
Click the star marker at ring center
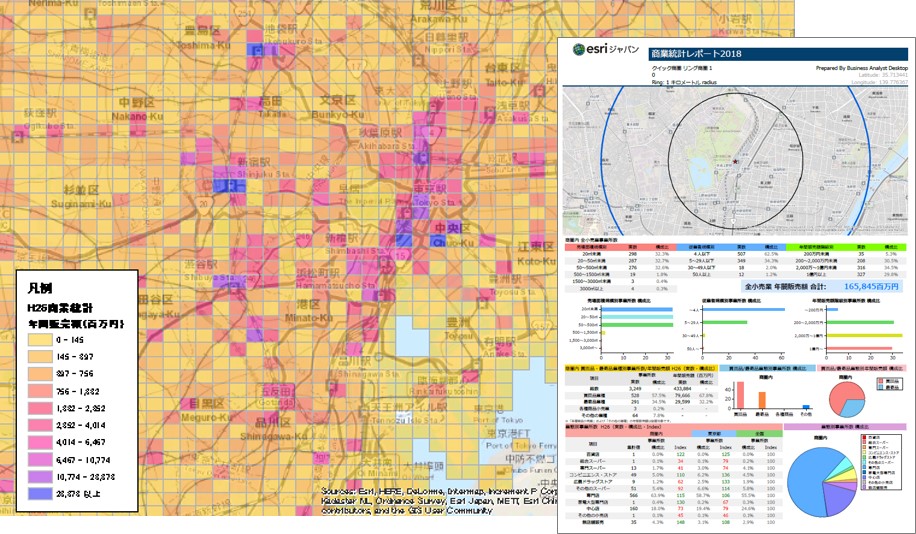click(735, 161)
